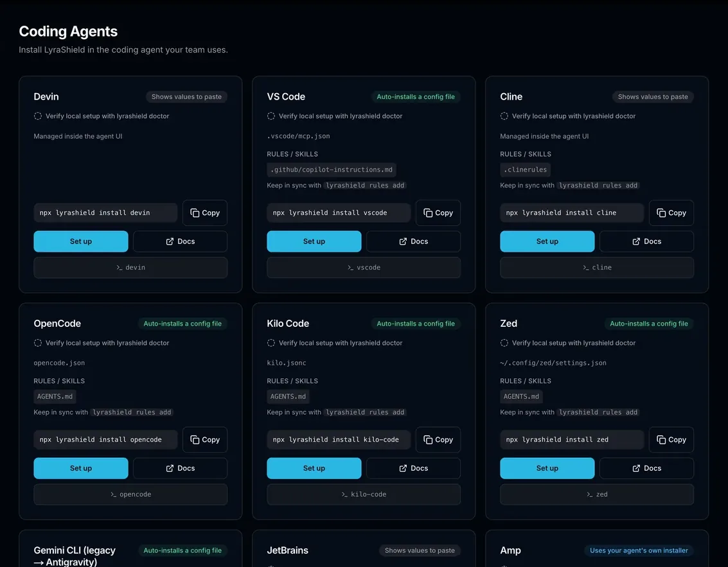Click the AGENTS.md chip in Kilo Code card
728x567 pixels.
[x=288, y=397]
